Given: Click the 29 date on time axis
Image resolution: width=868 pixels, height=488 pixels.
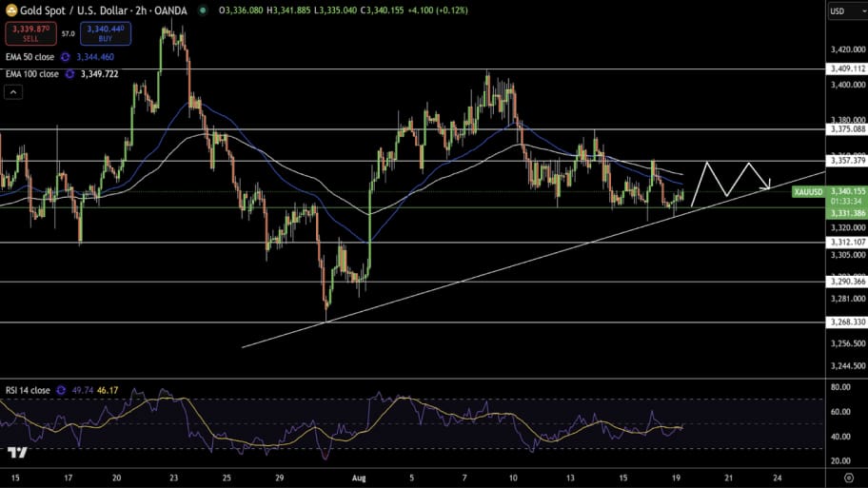Looking at the screenshot, I should [x=280, y=478].
